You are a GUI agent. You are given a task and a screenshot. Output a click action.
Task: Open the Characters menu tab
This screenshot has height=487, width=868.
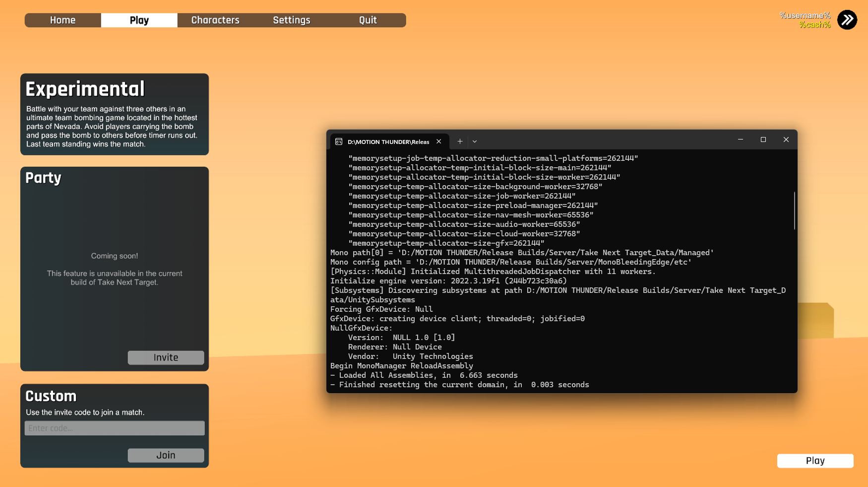pos(215,20)
